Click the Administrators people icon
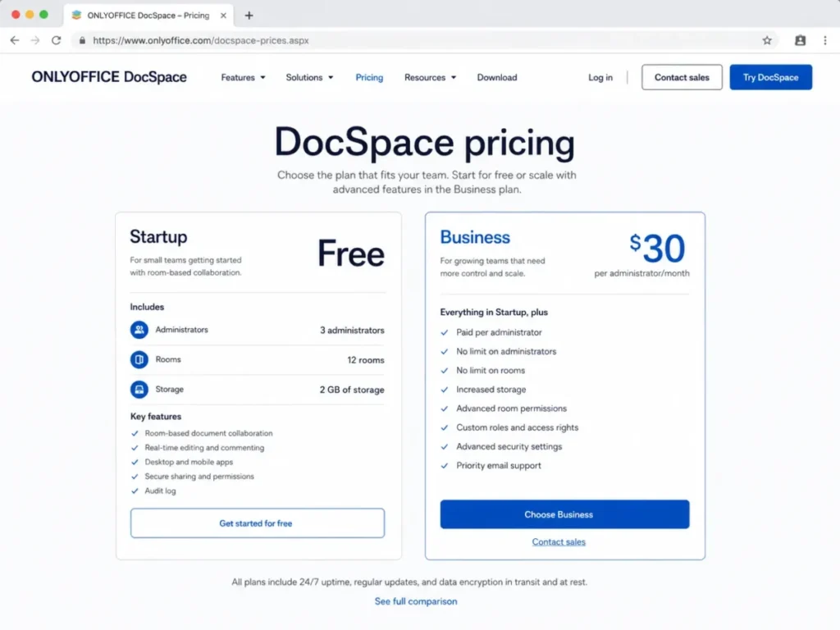Viewport: 840px width, 630px height. (139, 330)
